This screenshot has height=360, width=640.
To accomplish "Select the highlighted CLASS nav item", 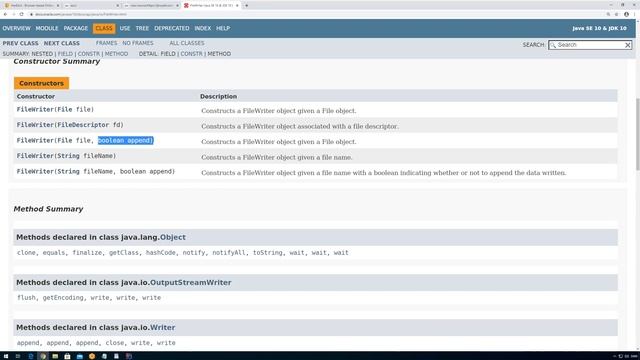I will [x=104, y=28].
